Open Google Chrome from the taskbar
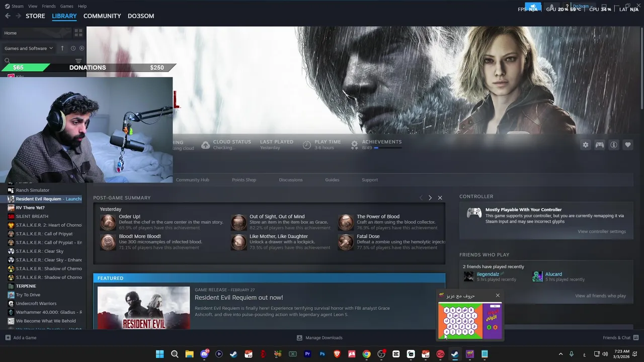 click(366, 354)
